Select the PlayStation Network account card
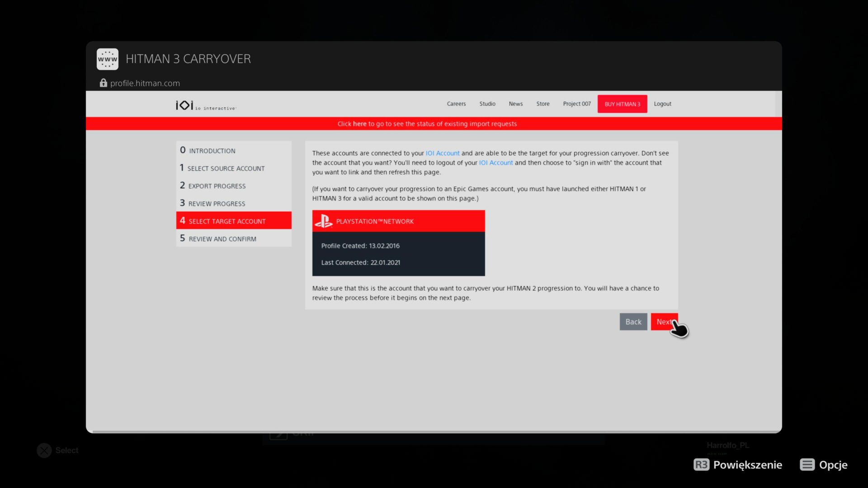Image resolution: width=868 pixels, height=488 pixels. tap(398, 243)
